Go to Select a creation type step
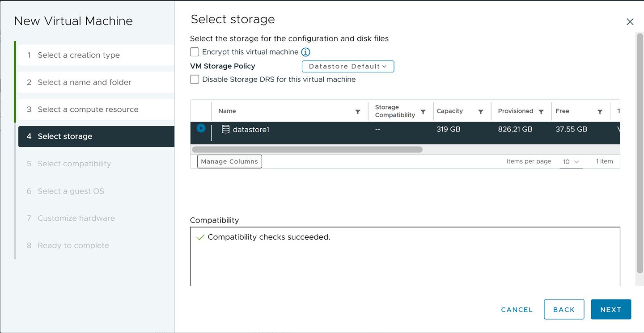Viewport: 644px width, 333px height. point(79,55)
